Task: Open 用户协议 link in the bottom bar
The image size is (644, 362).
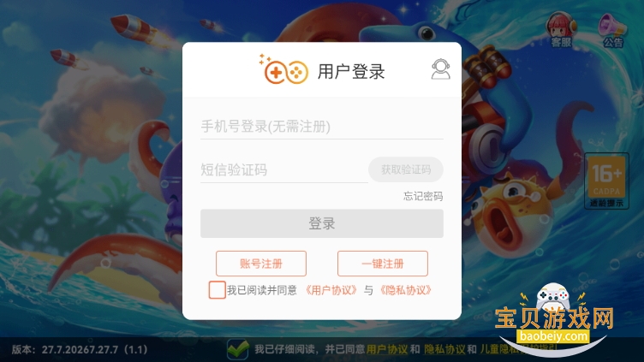Action: coord(387,349)
